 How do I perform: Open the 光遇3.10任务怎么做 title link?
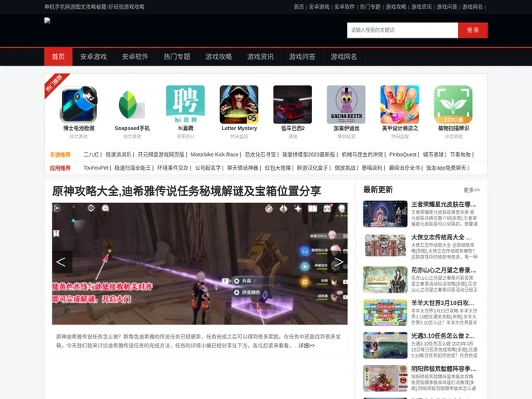[x=443, y=336]
